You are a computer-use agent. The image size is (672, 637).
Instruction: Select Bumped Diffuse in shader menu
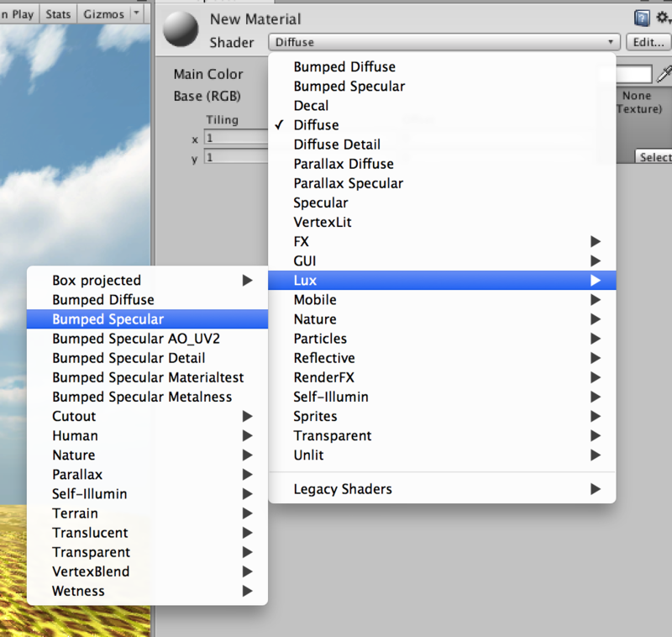point(442,67)
